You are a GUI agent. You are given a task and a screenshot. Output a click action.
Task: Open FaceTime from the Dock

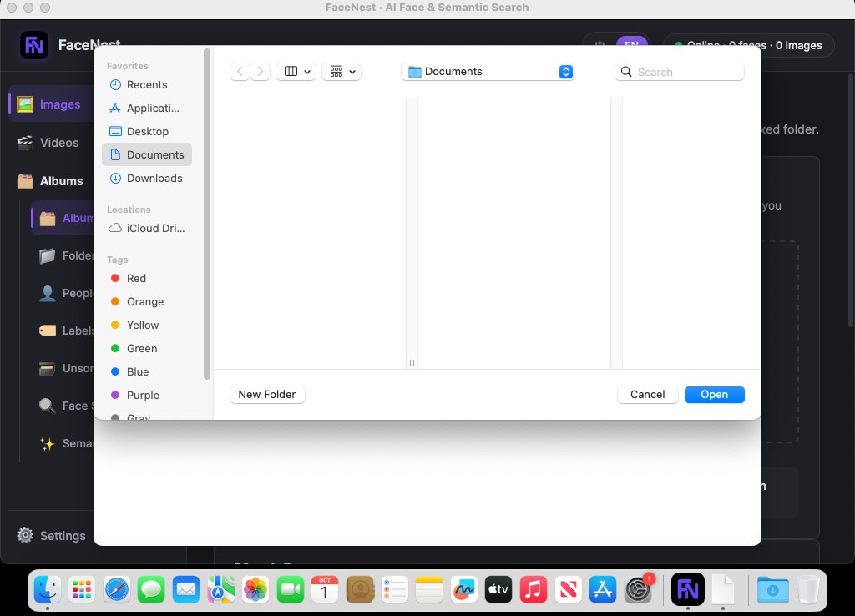(x=290, y=589)
